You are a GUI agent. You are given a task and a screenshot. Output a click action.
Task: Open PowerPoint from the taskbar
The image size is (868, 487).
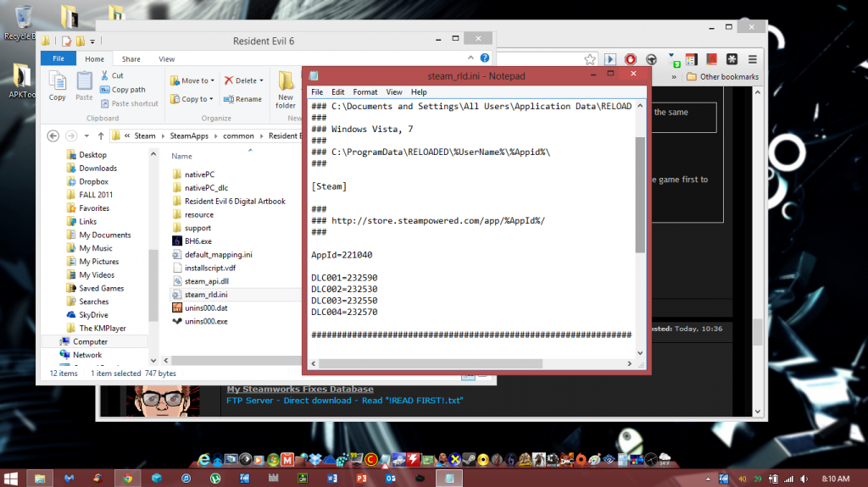(x=361, y=479)
